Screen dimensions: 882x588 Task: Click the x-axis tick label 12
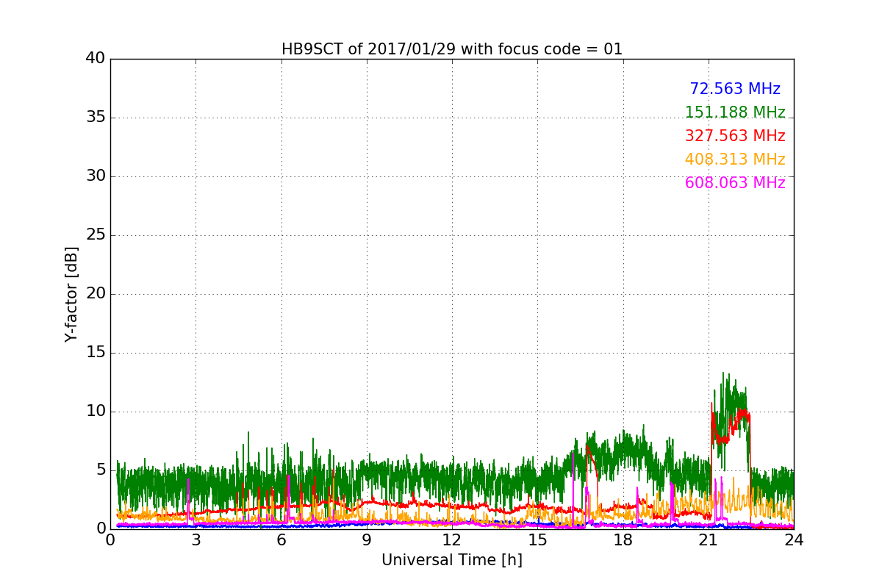click(452, 540)
